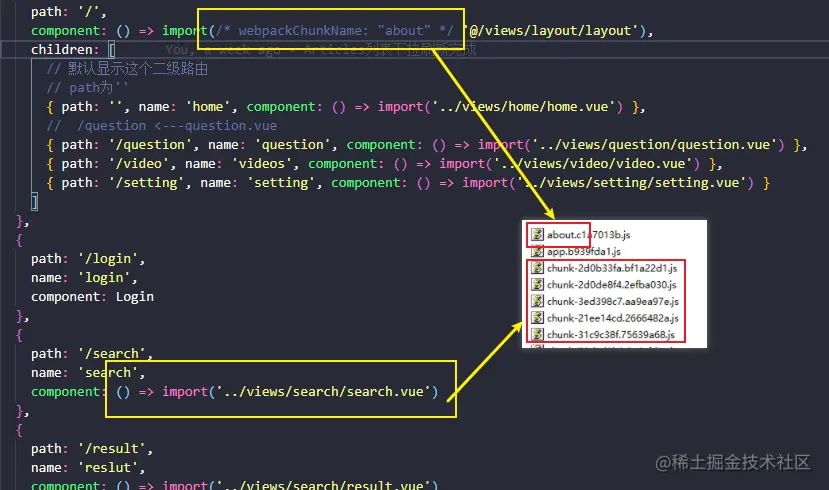Click the path: '/' line at top
829x490 pixels.
pos(68,12)
